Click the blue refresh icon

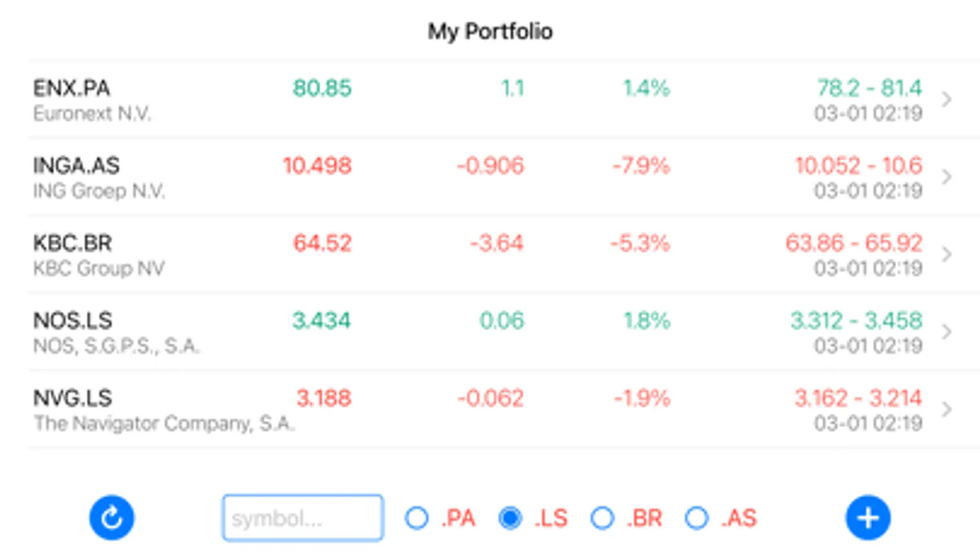112,518
